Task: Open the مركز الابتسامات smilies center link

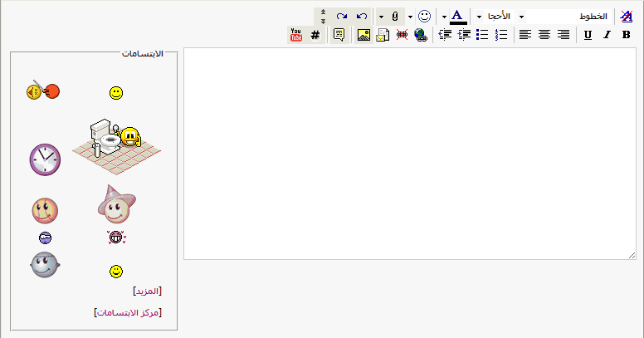Action: pyautogui.click(x=128, y=312)
